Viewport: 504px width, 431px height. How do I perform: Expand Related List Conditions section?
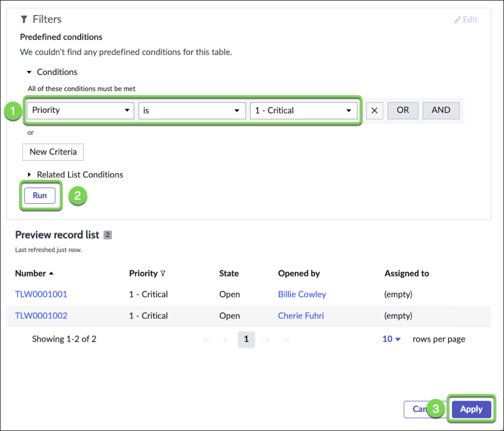coord(29,175)
